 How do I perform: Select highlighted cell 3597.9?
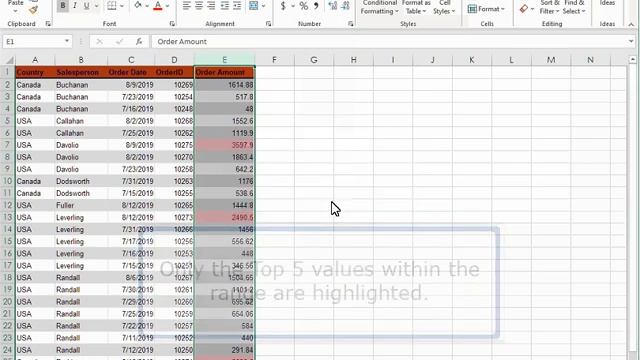click(224, 145)
